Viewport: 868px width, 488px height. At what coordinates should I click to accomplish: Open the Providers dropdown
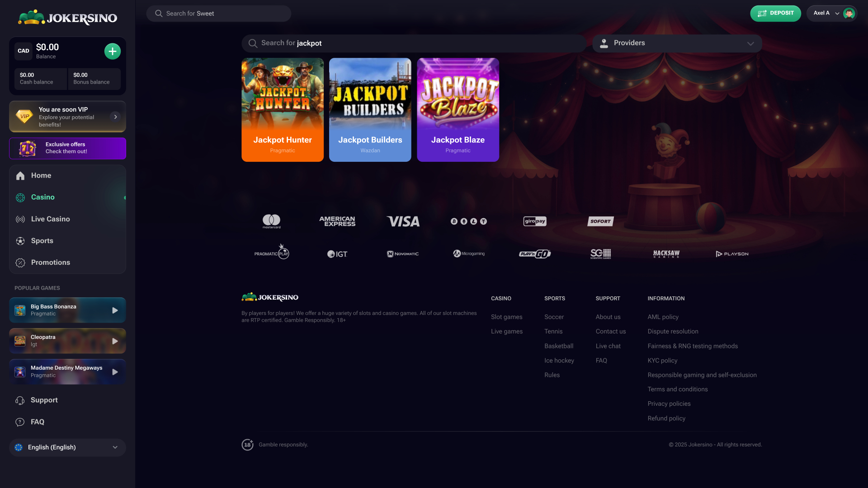click(x=676, y=43)
